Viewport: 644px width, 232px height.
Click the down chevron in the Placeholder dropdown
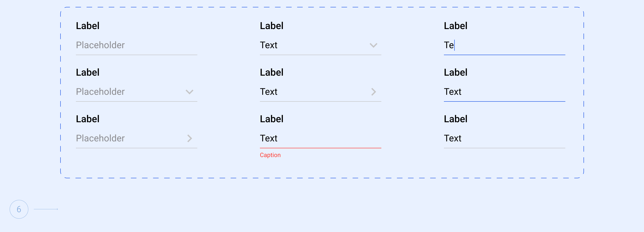pyautogui.click(x=190, y=92)
